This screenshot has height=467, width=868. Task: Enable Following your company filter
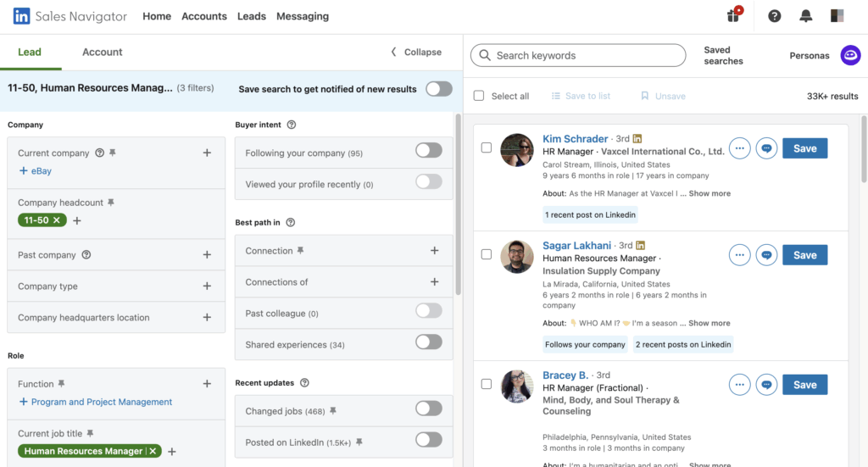(429, 150)
